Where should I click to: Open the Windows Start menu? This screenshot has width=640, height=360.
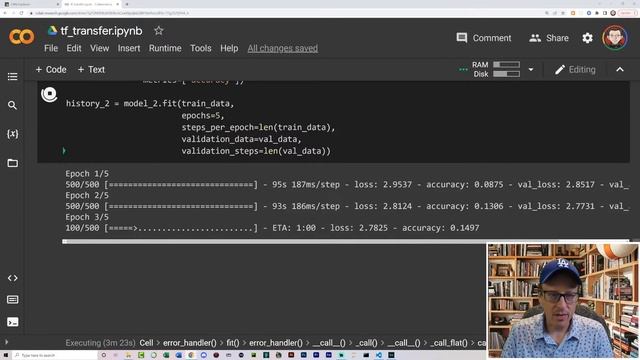click(6, 355)
